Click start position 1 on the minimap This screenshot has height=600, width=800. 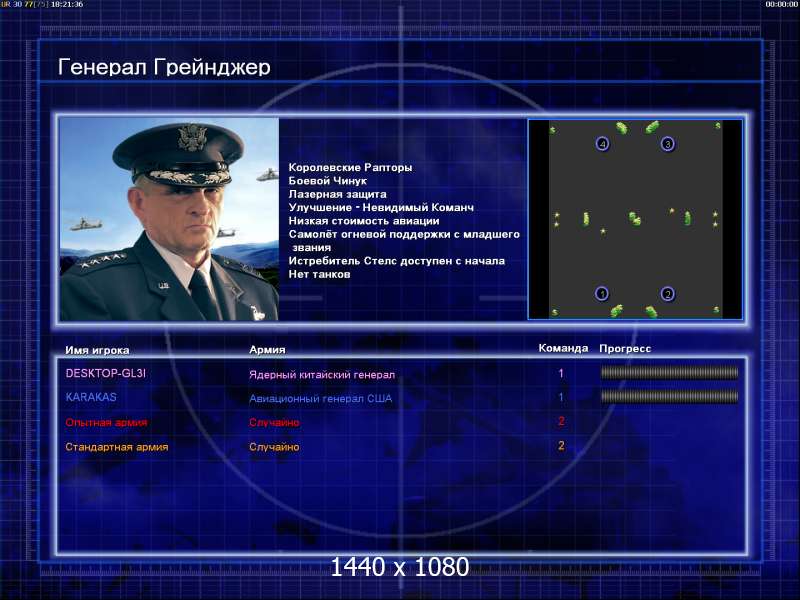[x=602, y=293]
